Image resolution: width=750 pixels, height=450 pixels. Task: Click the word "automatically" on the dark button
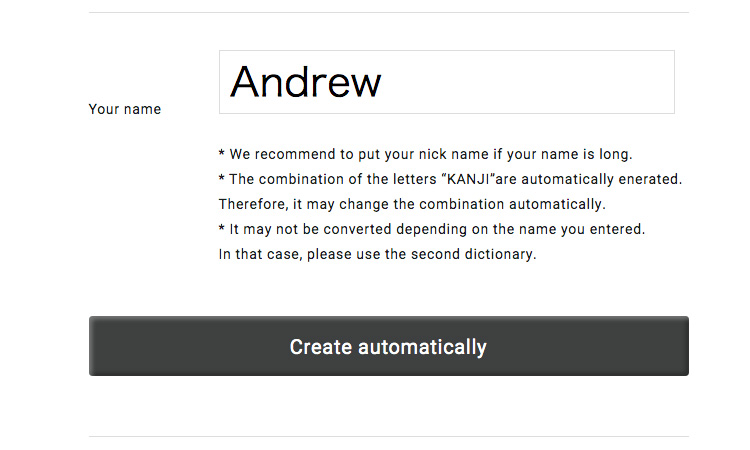pyautogui.click(x=422, y=347)
